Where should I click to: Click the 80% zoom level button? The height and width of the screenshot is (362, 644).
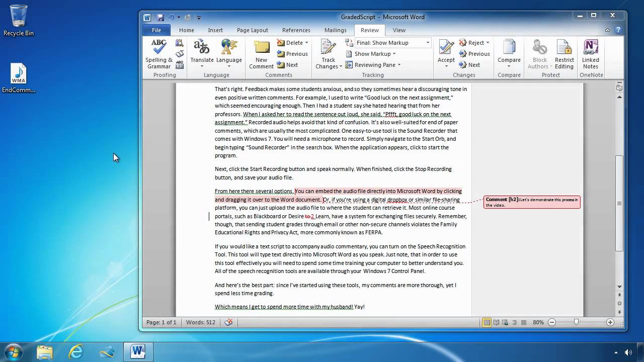point(538,322)
